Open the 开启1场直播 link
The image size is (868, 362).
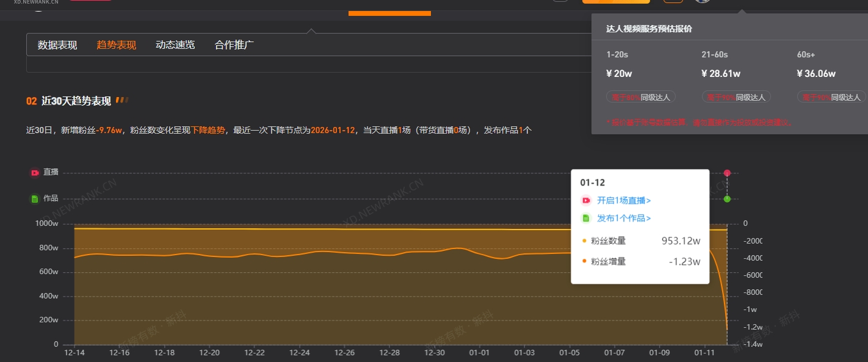click(x=623, y=200)
